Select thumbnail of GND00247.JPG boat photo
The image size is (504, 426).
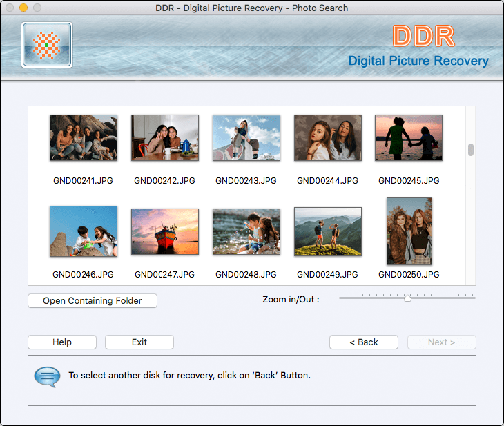(165, 231)
